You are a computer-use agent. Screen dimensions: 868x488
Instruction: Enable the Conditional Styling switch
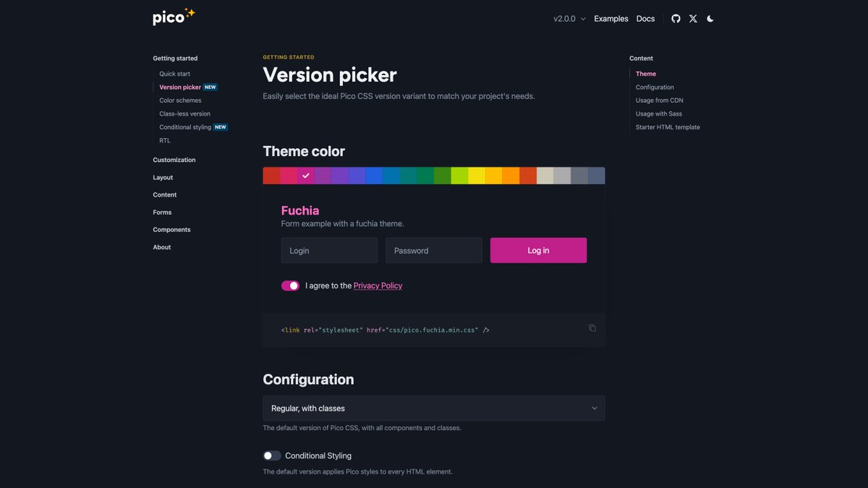272,455
